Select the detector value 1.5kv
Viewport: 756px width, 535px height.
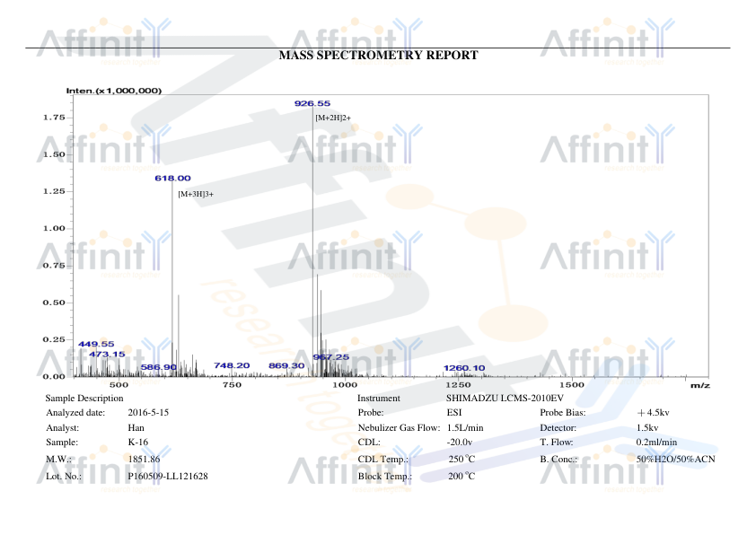(647, 428)
